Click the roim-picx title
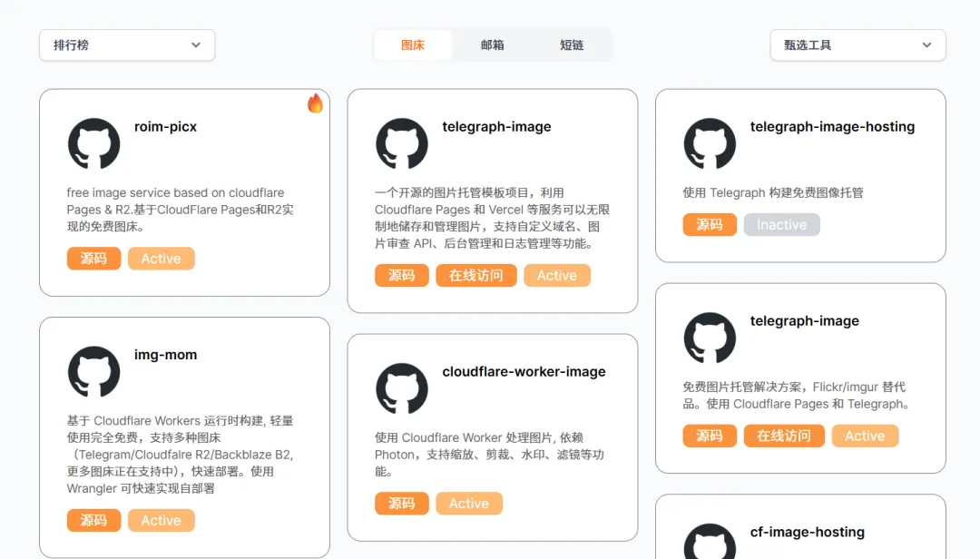980x559 pixels. 166,126
